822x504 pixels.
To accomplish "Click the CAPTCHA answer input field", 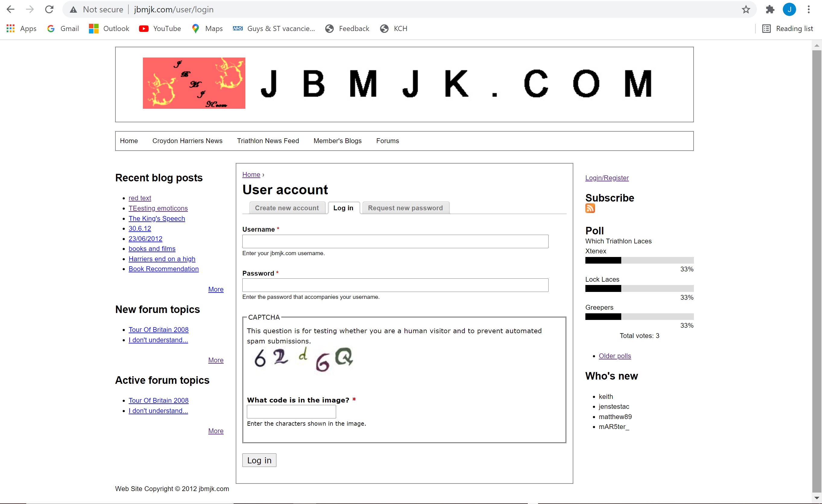I will (x=292, y=411).
